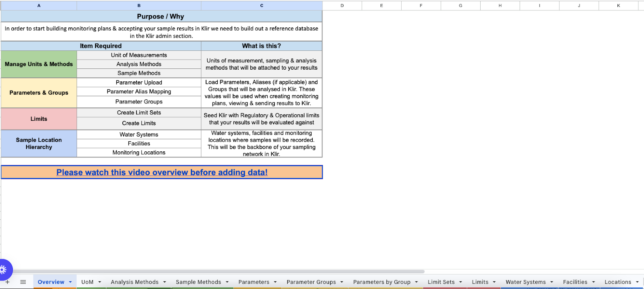Select the 'Item Required' header cell

pos(101,46)
